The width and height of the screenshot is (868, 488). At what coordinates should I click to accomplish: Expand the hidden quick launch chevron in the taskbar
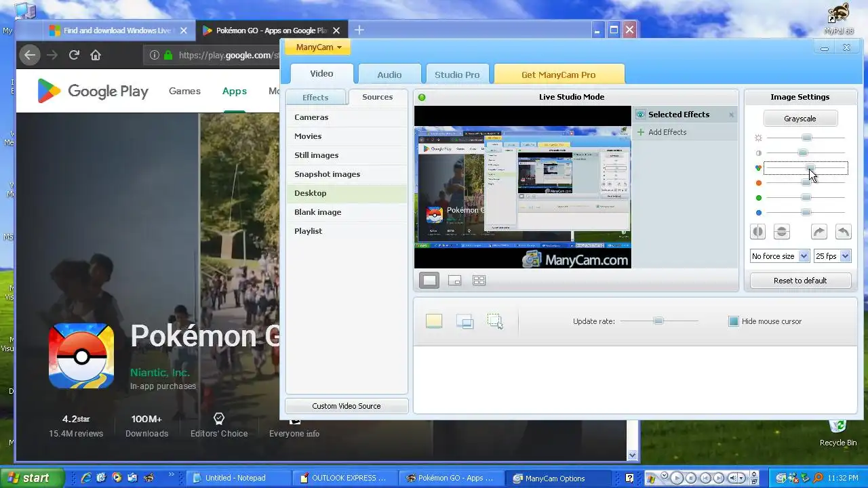tap(171, 475)
